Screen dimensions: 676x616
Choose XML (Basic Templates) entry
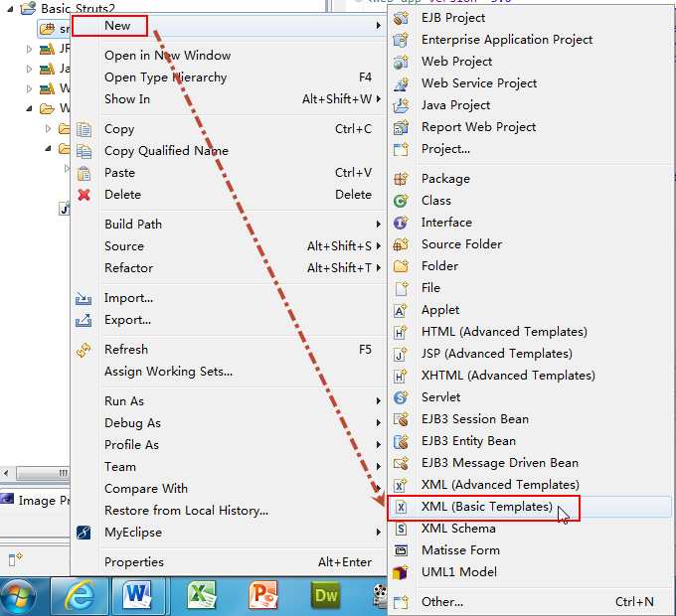(530, 507)
